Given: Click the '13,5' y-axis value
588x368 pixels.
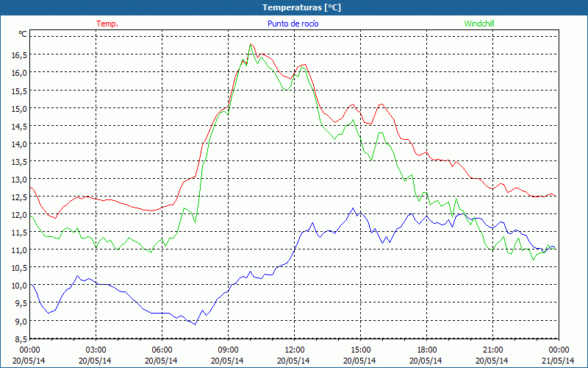Looking at the screenshot, I should [x=19, y=161].
